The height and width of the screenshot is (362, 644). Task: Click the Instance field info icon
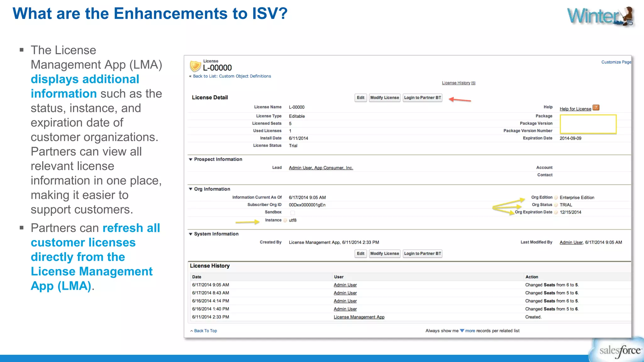(x=285, y=220)
